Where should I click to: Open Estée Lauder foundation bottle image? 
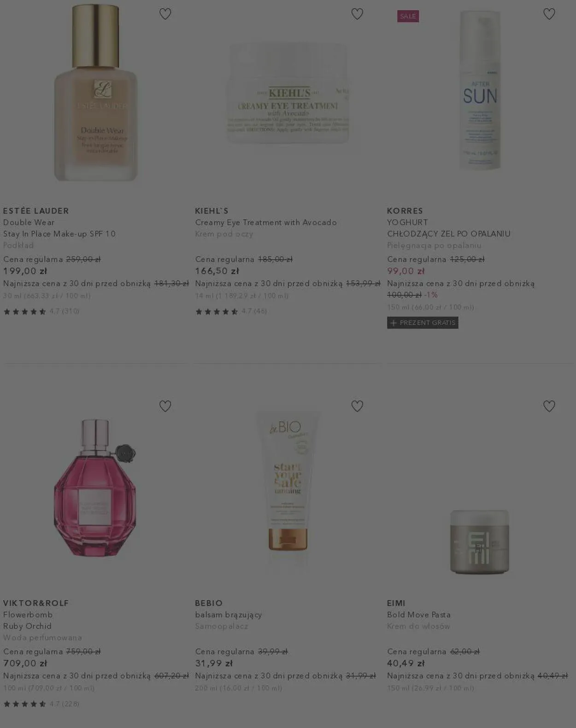coord(96,93)
